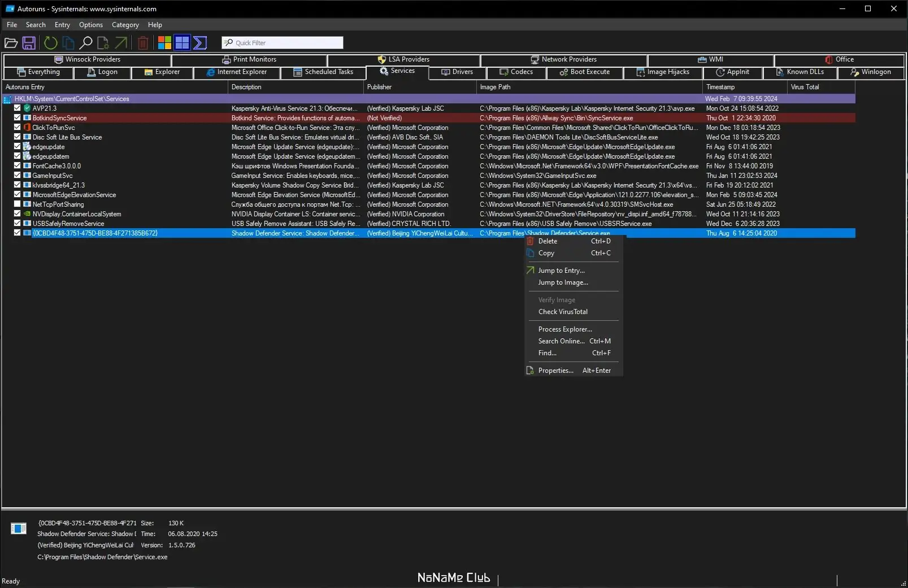The width and height of the screenshot is (908, 588).
Task: Open the Category menu
Action: tap(125, 25)
